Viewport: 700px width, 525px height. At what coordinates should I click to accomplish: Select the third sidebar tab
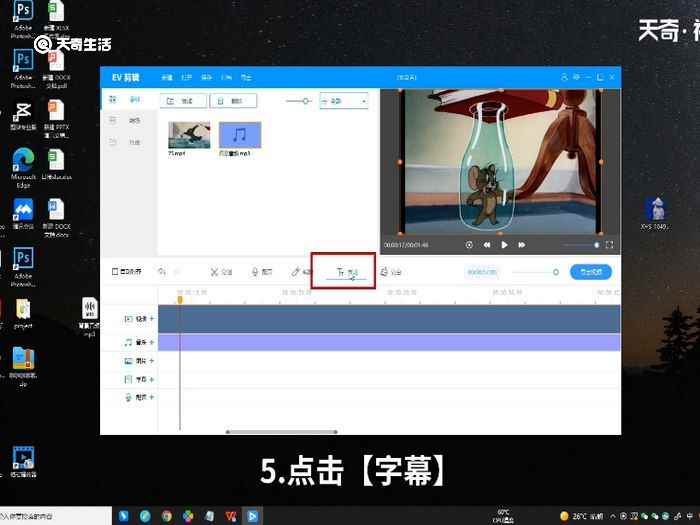[128, 142]
